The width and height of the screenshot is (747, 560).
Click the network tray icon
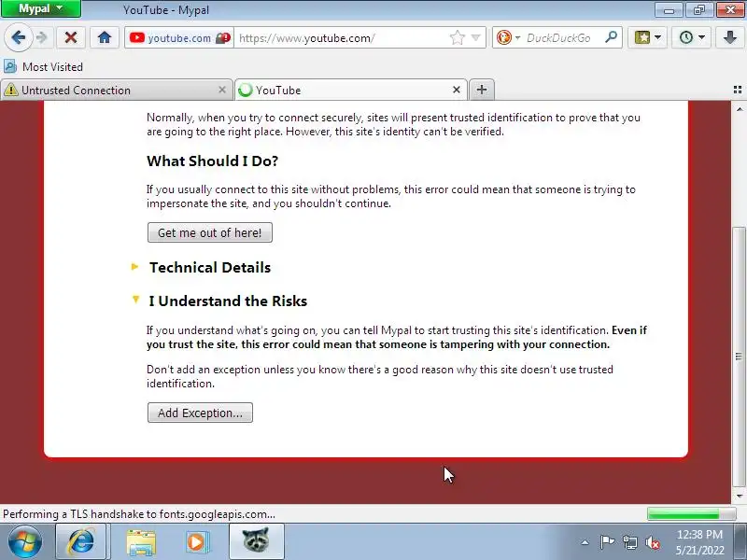629,542
